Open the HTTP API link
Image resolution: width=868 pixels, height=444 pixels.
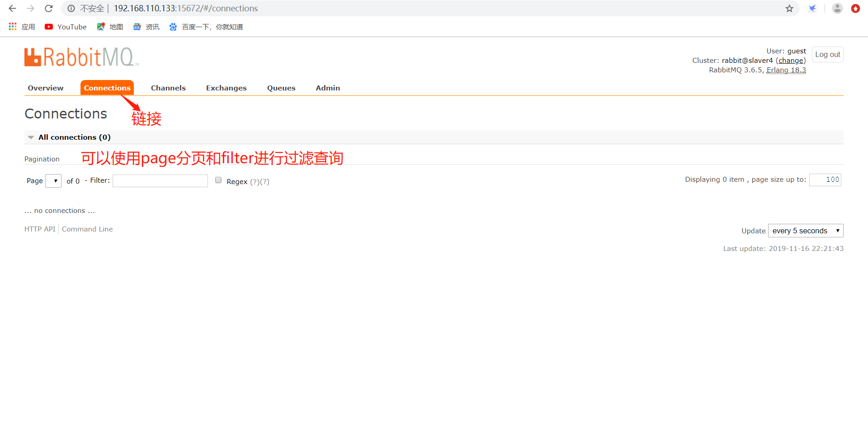(39, 229)
